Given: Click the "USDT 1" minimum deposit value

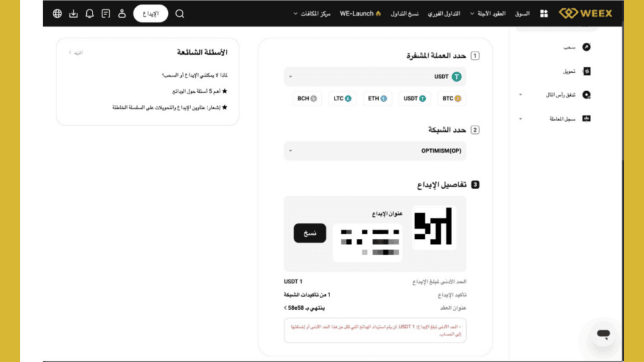Looking at the screenshot, I should [293, 282].
